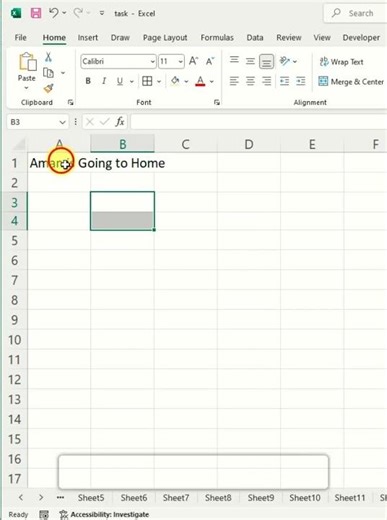Cut selection with the scissors icon

48,57
